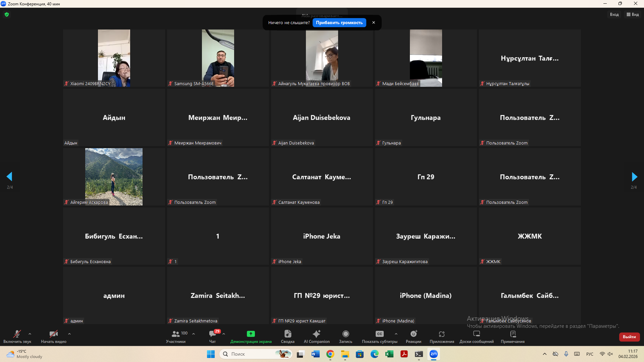Open the Сводка (Summary) tool

click(287, 334)
